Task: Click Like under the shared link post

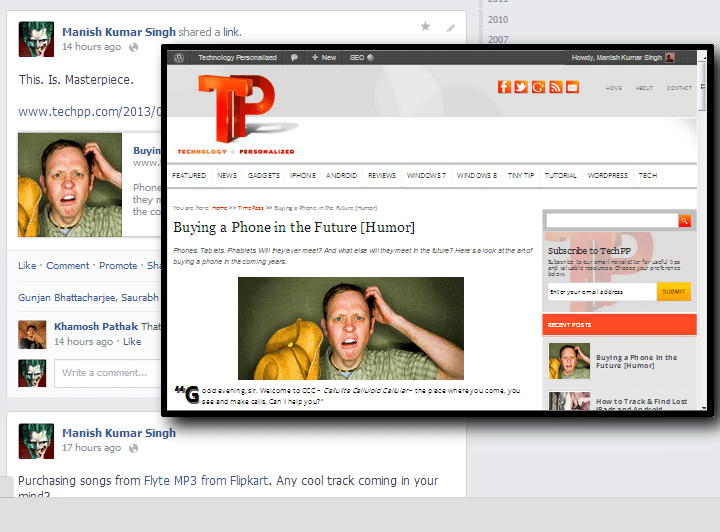Action: [27, 265]
